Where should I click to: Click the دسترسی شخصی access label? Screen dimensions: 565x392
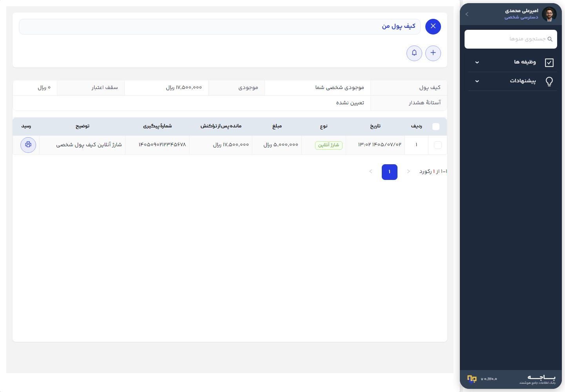coord(521,17)
